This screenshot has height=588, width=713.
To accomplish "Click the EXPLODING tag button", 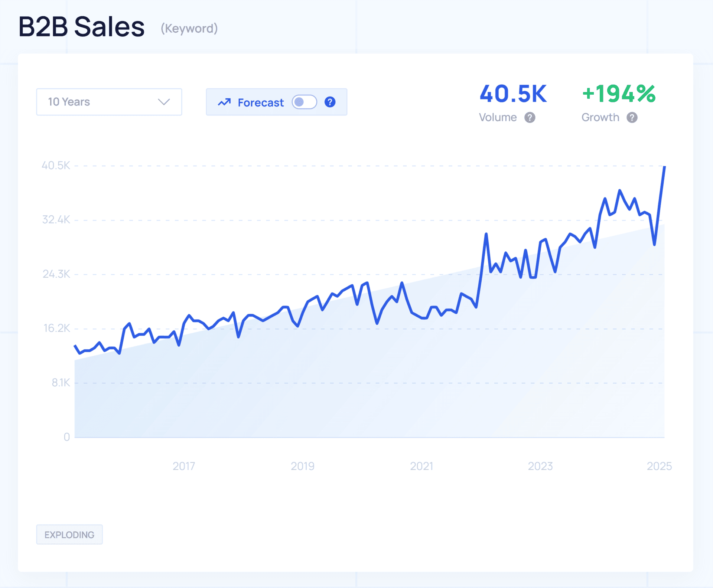I will click(x=69, y=535).
